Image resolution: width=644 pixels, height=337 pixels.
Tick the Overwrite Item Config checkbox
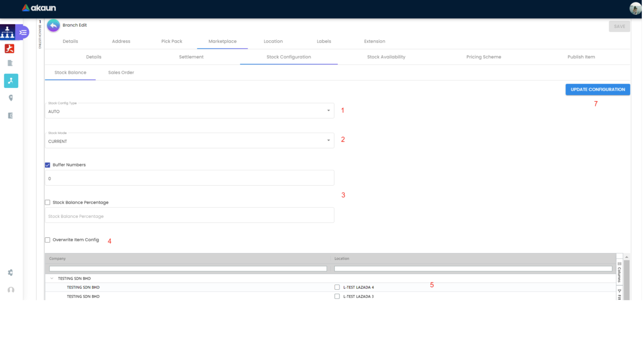48,240
